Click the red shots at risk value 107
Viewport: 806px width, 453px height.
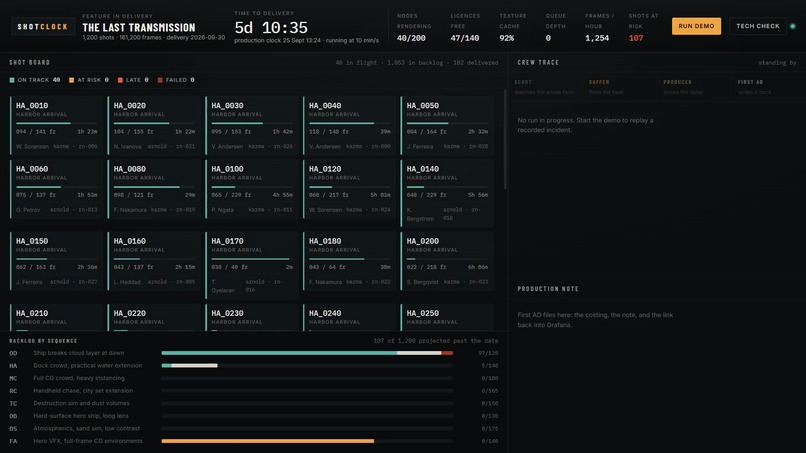coord(636,38)
